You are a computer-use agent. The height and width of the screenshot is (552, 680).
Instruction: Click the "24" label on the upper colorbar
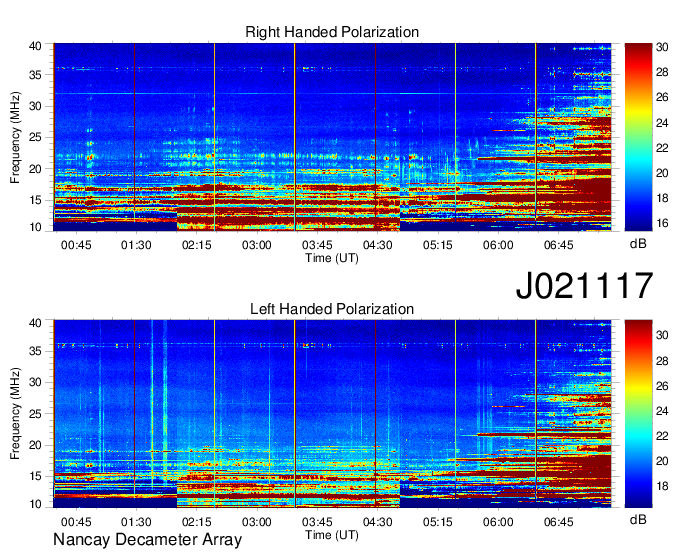(x=662, y=123)
